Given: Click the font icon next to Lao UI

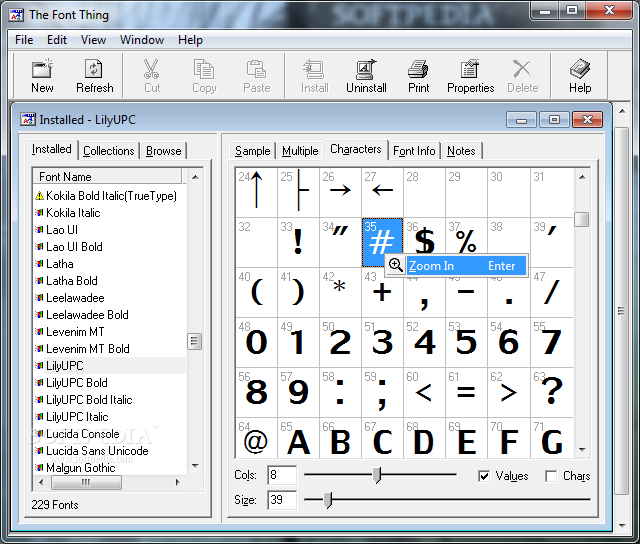Looking at the screenshot, I should (x=39, y=230).
